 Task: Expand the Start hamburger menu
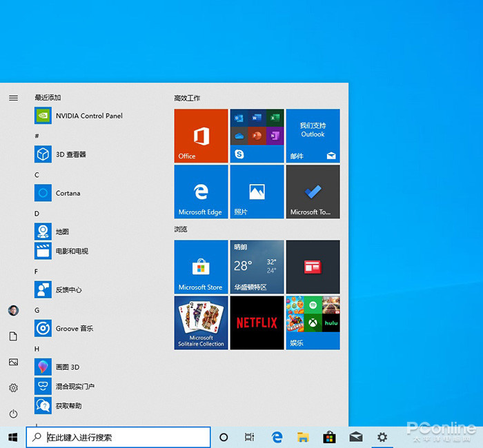click(x=13, y=98)
